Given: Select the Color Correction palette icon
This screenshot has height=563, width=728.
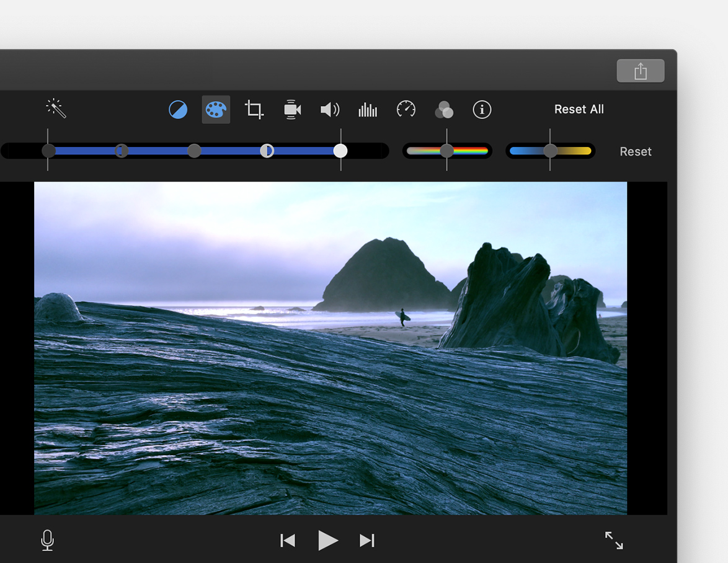Looking at the screenshot, I should tap(216, 110).
